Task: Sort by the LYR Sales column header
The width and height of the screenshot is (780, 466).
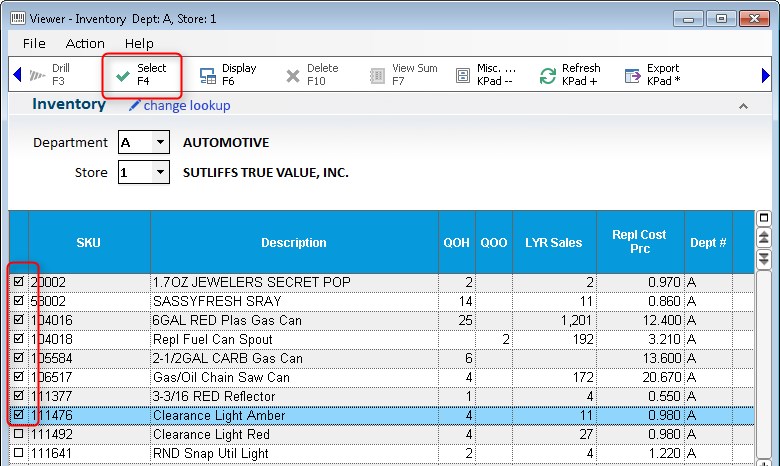Action: click(553, 242)
